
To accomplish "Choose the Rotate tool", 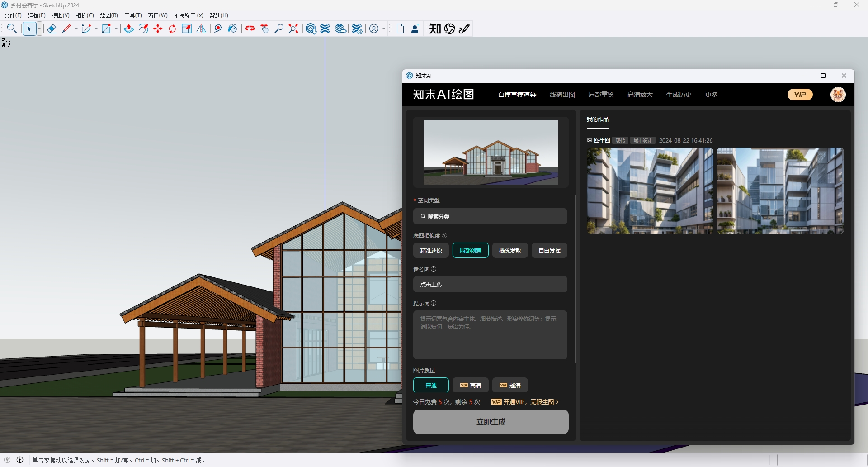I will click(x=172, y=29).
